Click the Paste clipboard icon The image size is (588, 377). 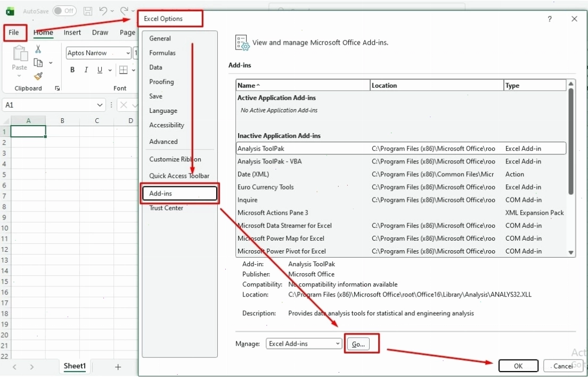point(20,53)
